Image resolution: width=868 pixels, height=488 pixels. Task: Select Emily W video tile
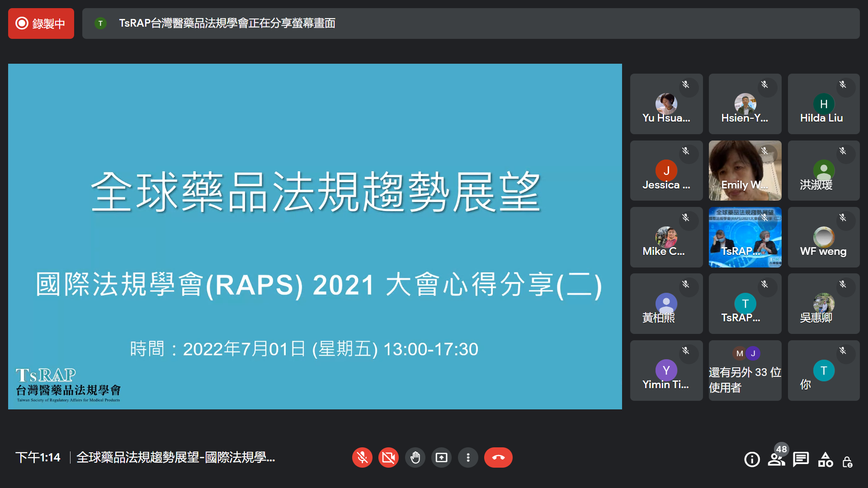click(x=745, y=171)
